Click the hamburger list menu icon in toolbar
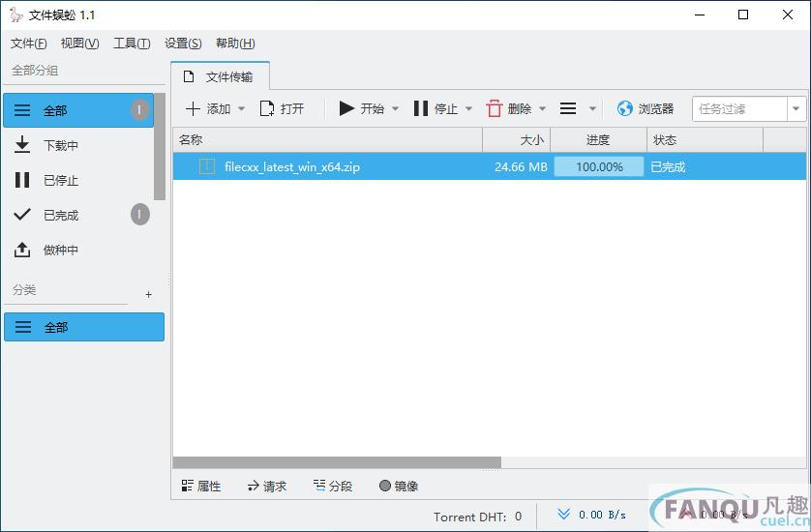811x532 pixels. tap(569, 109)
